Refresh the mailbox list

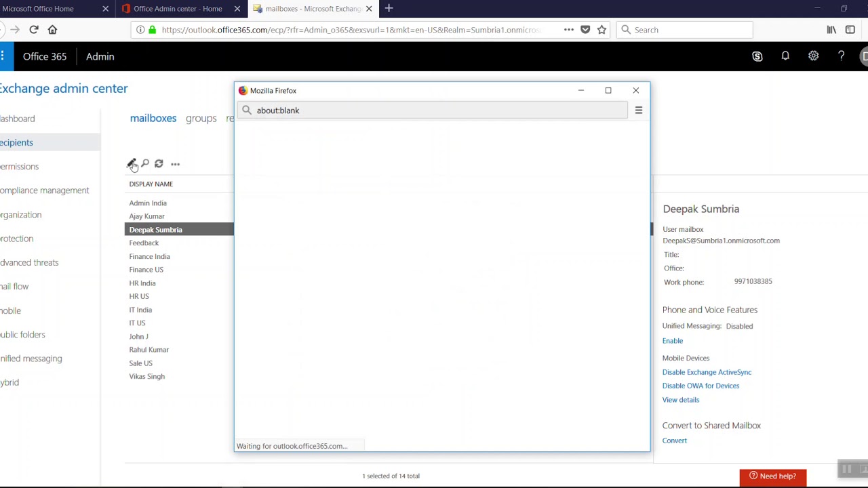click(x=159, y=163)
